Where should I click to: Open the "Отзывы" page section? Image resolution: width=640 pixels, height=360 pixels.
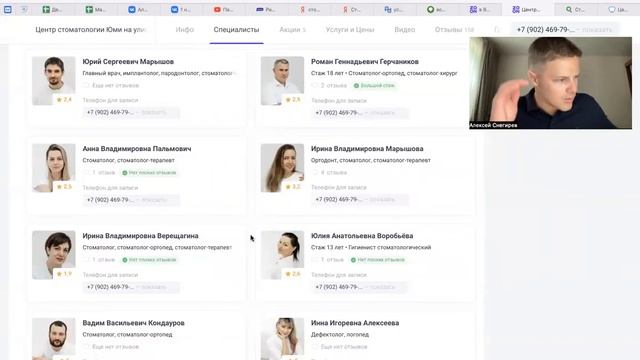pyautogui.click(x=454, y=29)
